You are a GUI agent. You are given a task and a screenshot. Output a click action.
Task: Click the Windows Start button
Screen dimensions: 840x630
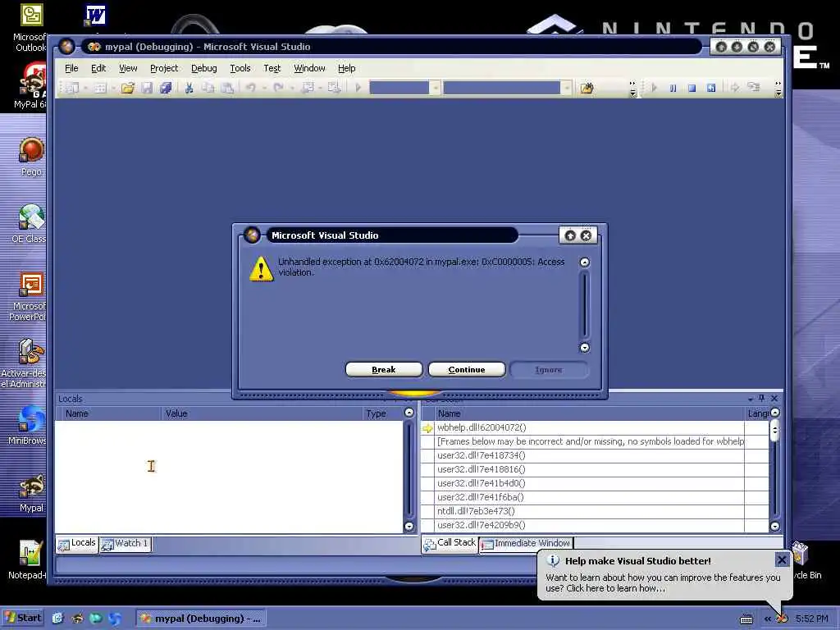pos(22,618)
